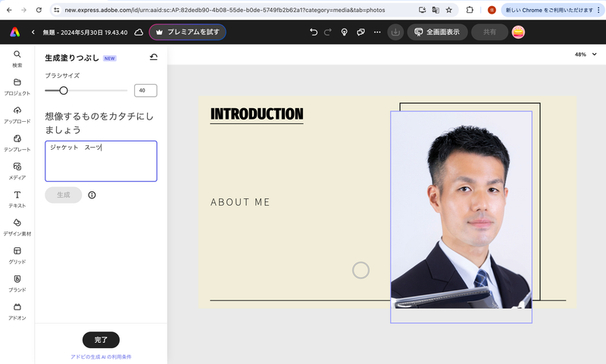Undo the last action
The height and width of the screenshot is (364, 606).
[314, 32]
